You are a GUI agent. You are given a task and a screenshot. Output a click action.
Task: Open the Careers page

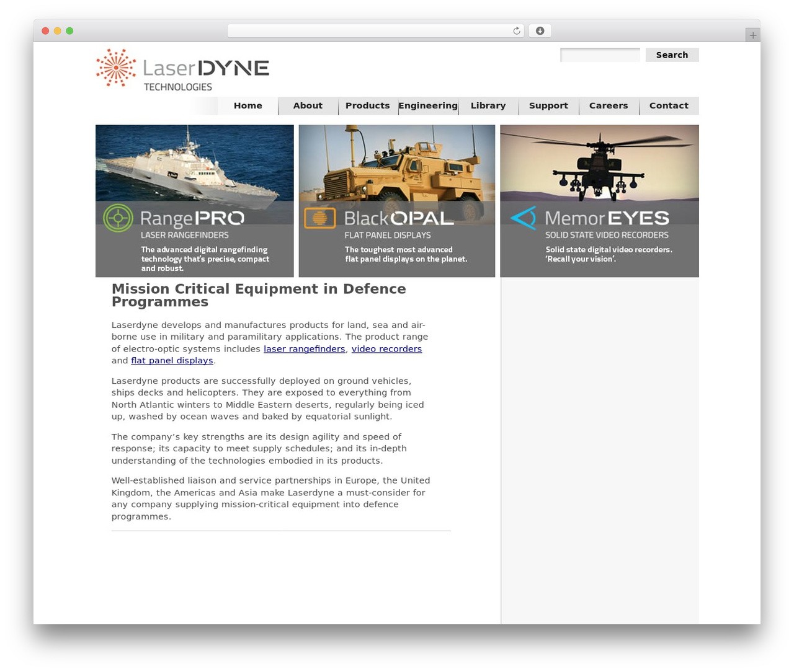coord(609,106)
